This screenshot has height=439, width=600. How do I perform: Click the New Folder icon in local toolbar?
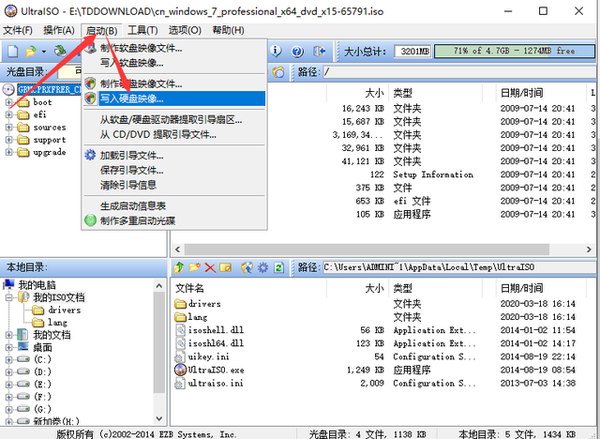pos(195,267)
